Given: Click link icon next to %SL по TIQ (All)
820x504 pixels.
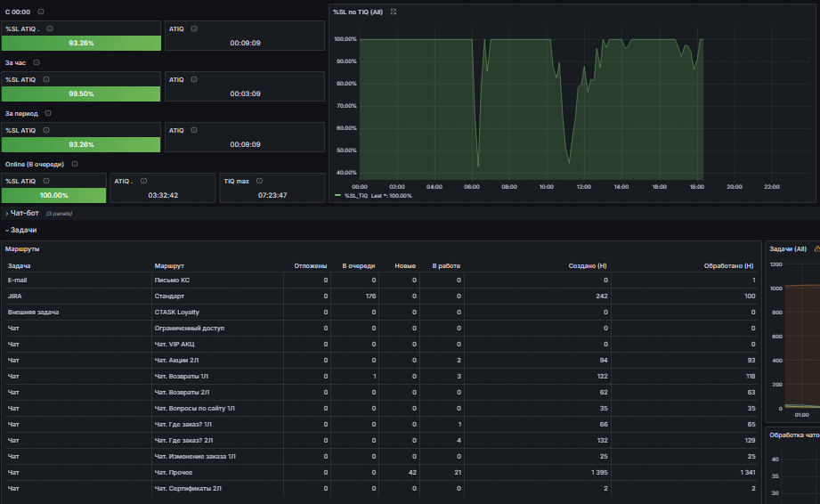Looking at the screenshot, I should tap(394, 12).
